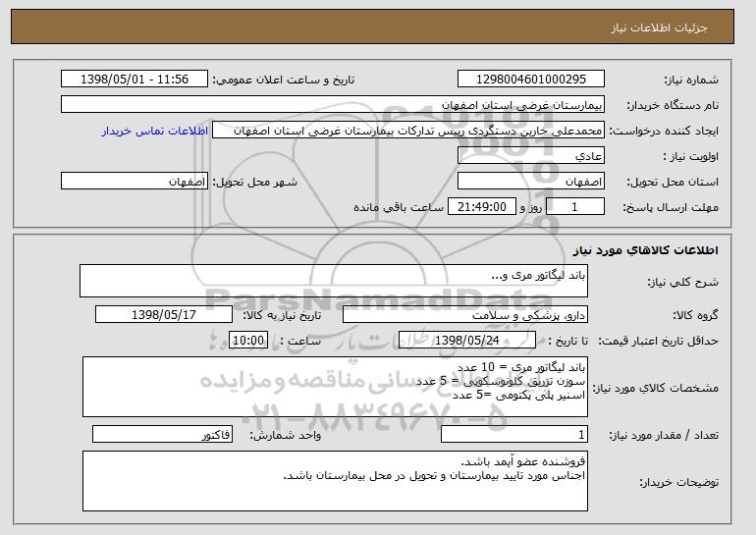The height and width of the screenshot is (535, 756).
Task: Click the remaining time field 21:49:00
Action: 482,207
